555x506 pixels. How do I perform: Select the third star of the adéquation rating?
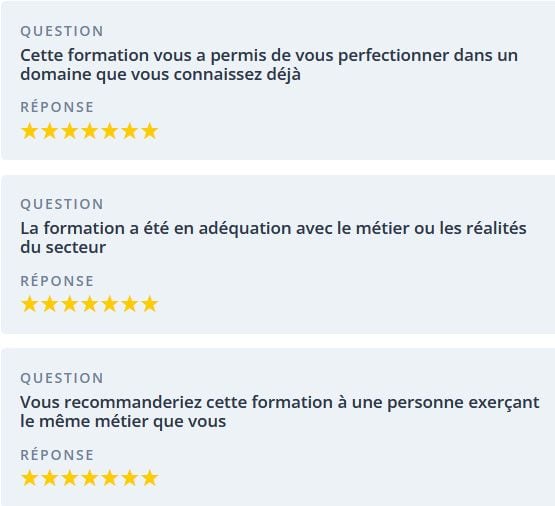point(70,304)
